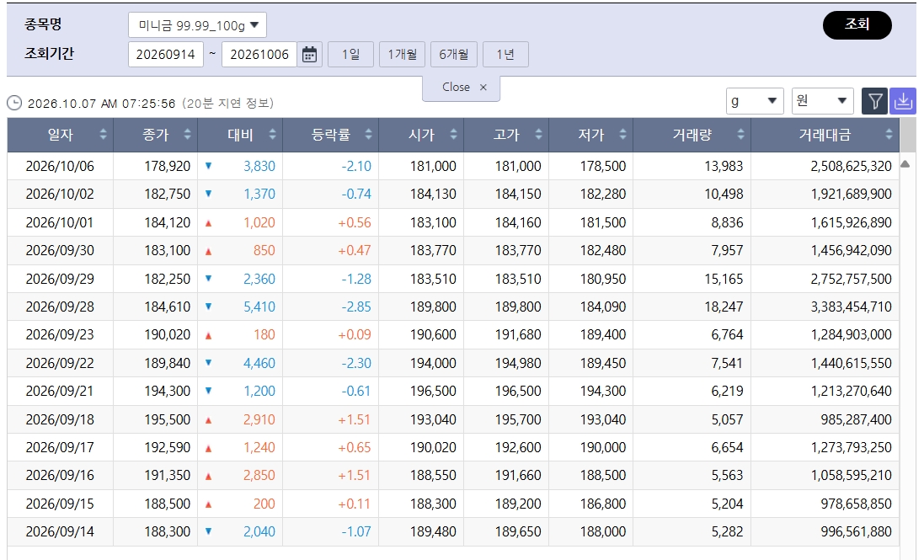Open the table filter funnel icon
924x560 pixels.
coord(874,101)
